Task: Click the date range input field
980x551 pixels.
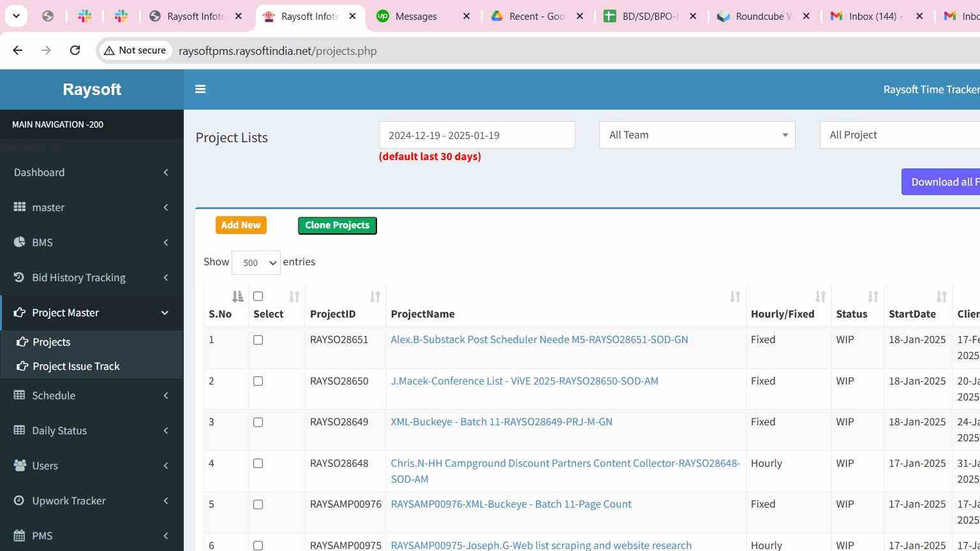Action: coord(477,135)
